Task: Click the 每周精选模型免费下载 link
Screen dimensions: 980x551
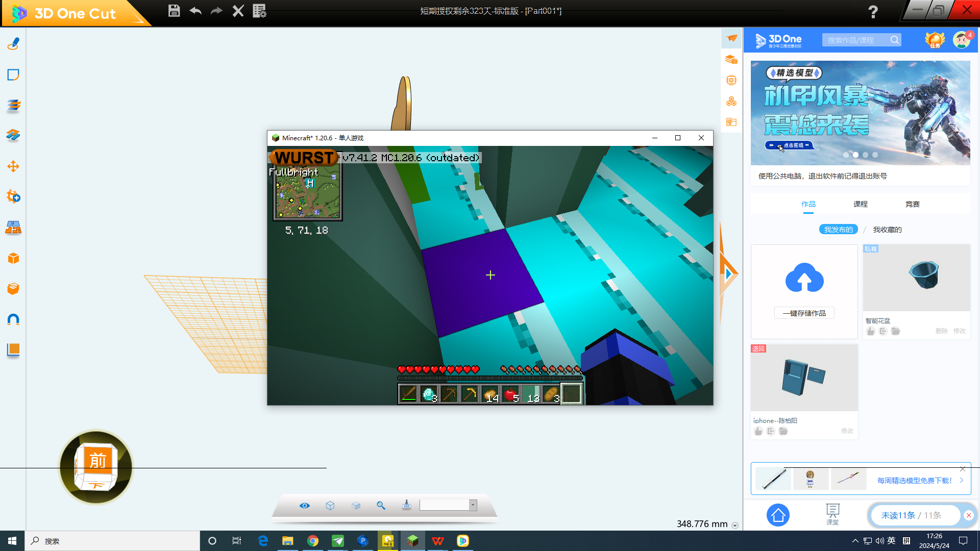Action: [914, 481]
